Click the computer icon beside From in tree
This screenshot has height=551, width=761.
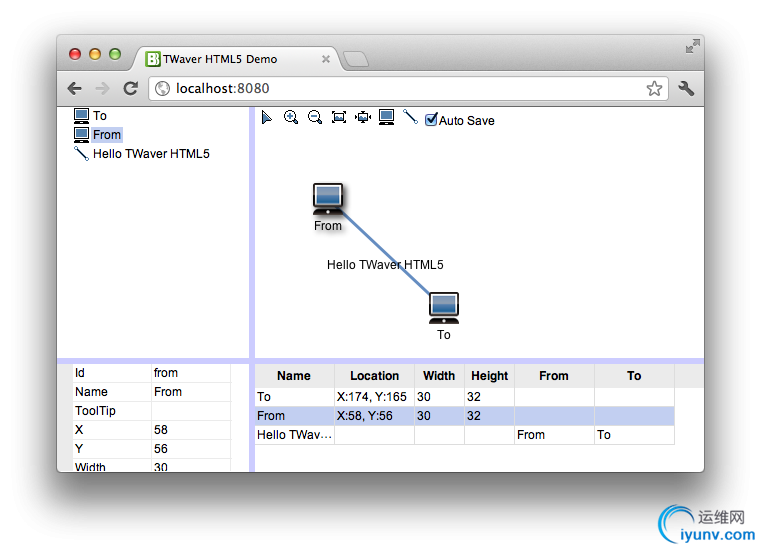click(x=82, y=134)
